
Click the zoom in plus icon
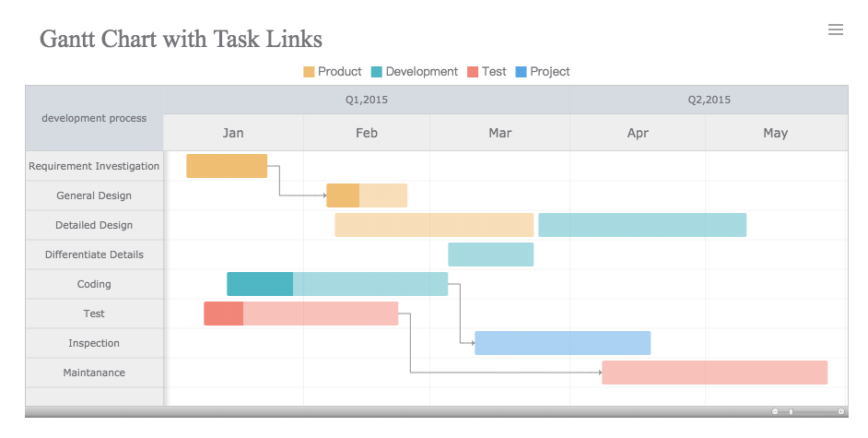pos(841,411)
